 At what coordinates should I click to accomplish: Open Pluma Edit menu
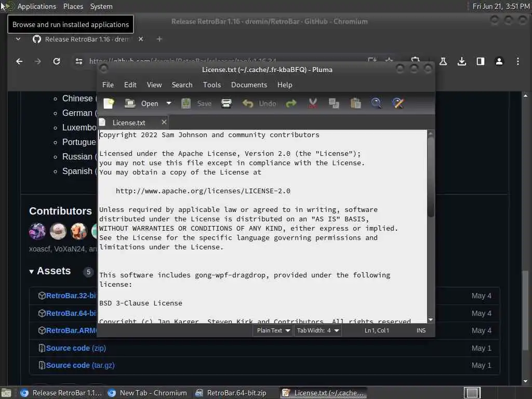pyautogui.click(x=130, y=85)
